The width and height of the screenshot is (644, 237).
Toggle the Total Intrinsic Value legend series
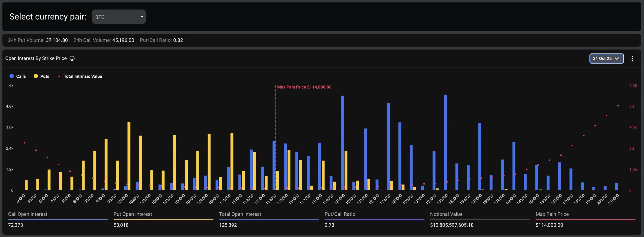83,76
